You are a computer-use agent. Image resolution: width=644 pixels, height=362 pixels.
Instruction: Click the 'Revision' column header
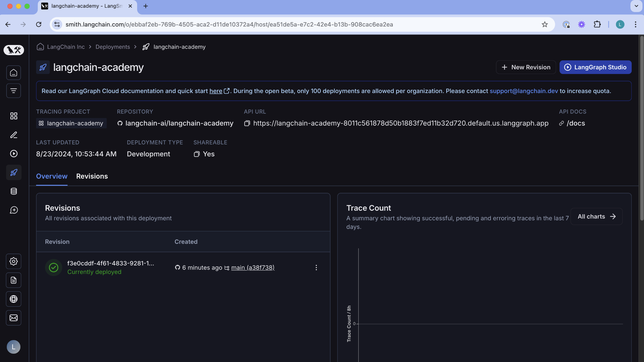[x=57, y=242]
